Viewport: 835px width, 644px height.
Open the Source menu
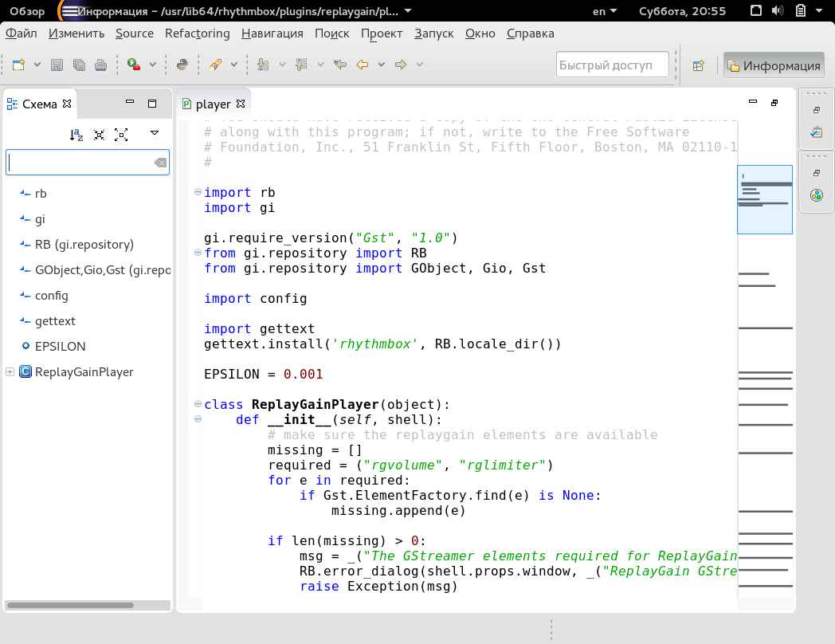[135, 33]
